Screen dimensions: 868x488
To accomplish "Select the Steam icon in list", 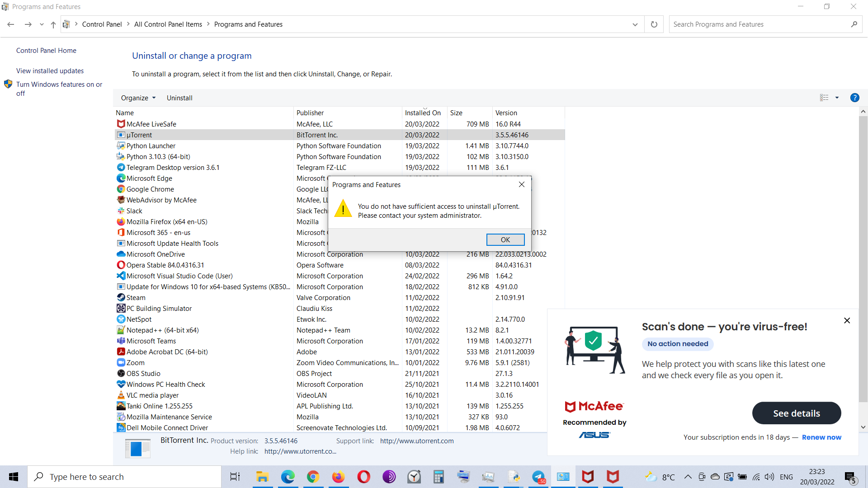I will (x=121, y=297).
